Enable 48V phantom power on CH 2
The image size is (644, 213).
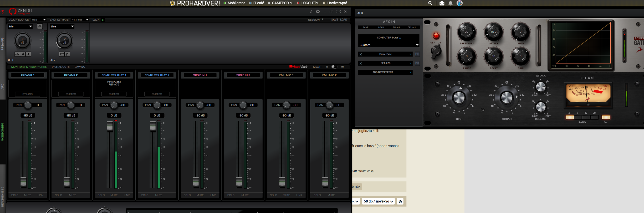[x=61, y=54]
